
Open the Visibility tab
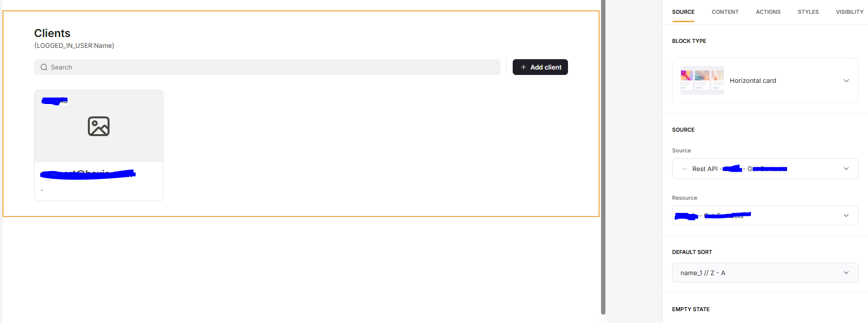point(849,12)
